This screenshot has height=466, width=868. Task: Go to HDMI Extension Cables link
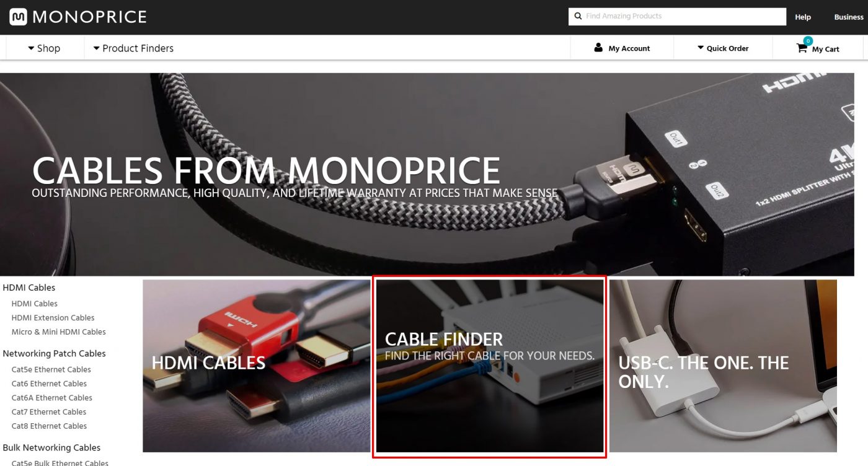point(53,318)
